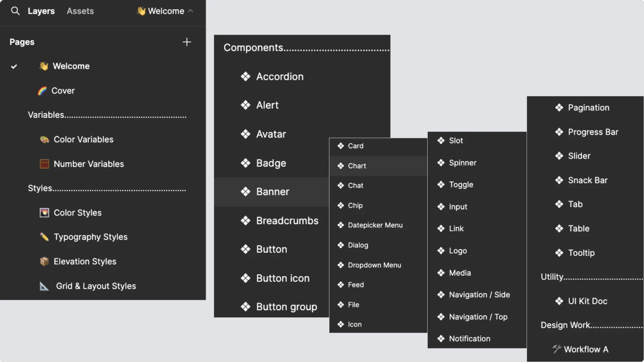The height and width of the screenshot is (362, 644).
Task: Open the Datepicker Menu page
Action: point(375,225)
